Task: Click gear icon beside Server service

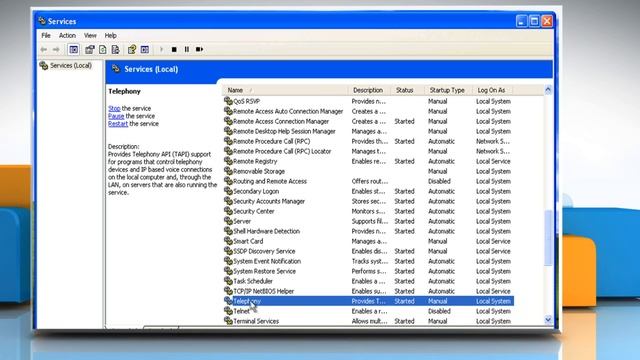Action: coord(228,221)
